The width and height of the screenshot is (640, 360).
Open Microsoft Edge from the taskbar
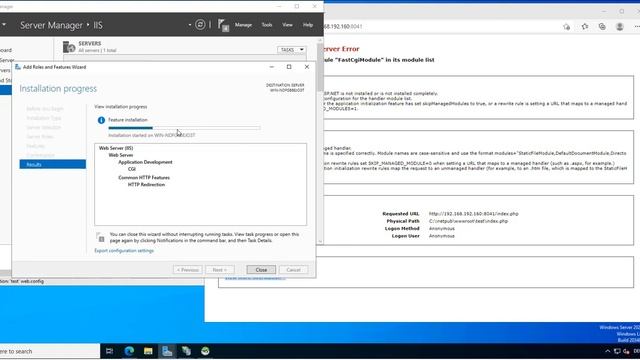pos(129,351)
